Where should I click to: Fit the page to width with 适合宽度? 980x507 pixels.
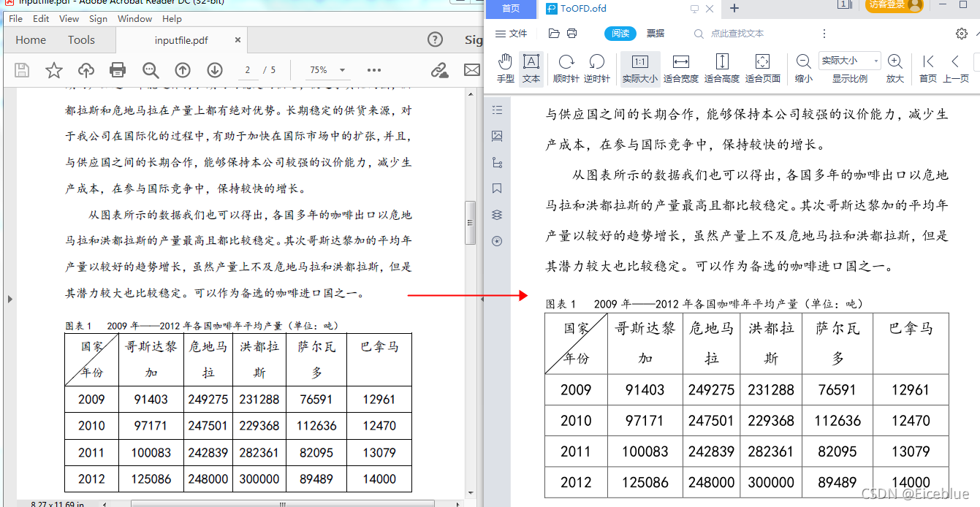click(x=681, y=68)
